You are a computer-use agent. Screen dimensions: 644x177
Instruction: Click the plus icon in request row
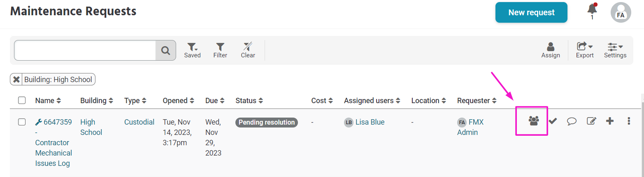(610, 121)
